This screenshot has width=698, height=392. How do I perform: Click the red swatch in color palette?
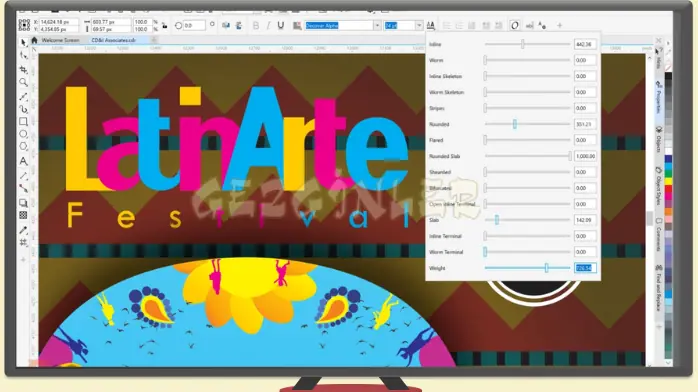click(668, 190)
